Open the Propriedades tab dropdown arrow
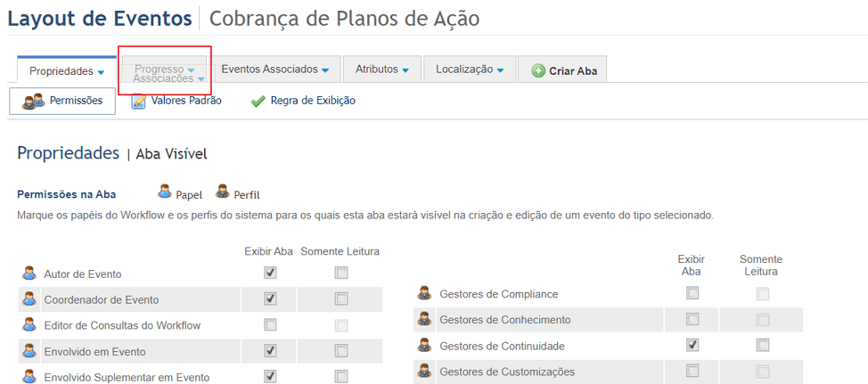 101,72
